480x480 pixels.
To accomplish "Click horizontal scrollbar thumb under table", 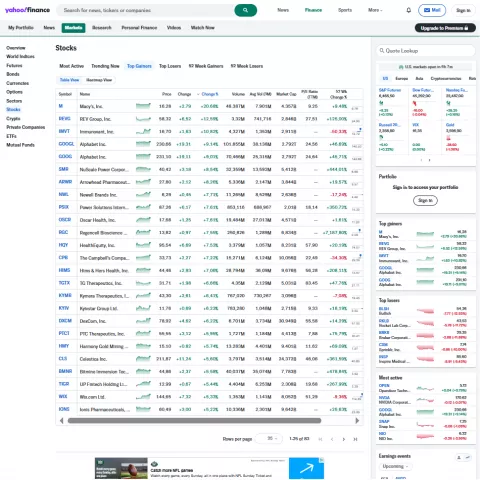I will tap(194, 421).
